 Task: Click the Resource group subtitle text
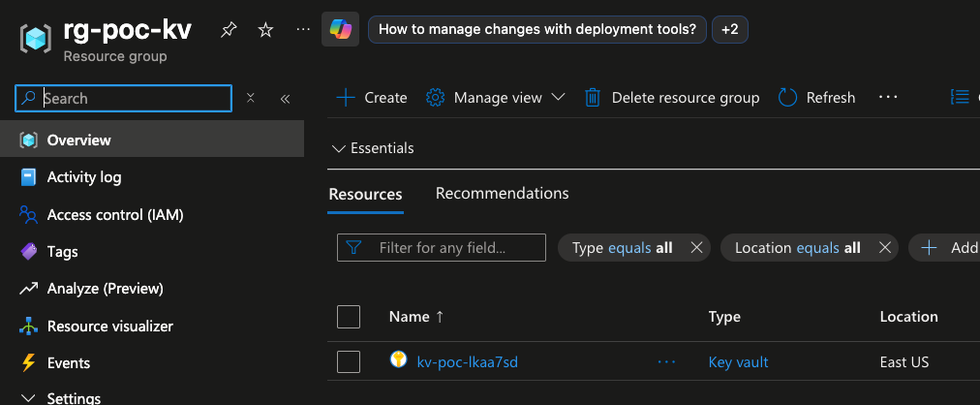(x=115, y=56)
